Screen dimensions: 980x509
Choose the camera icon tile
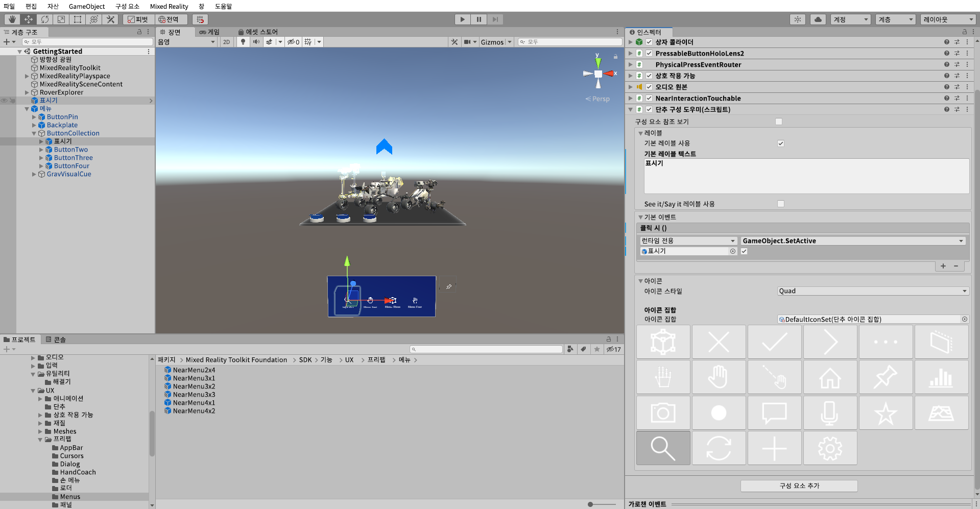(663, 413)
